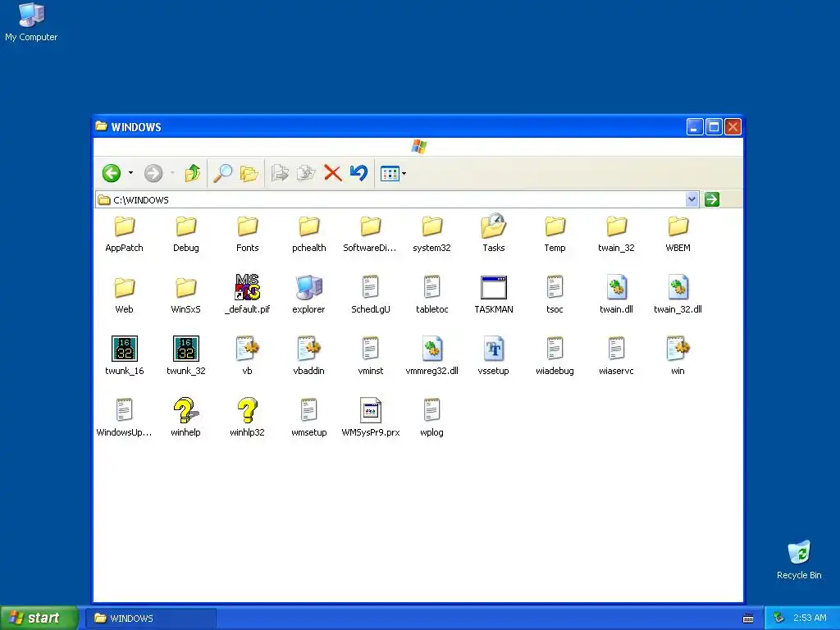This screenshot has height=630, width=840.
Task: Open the Views dropdown button
Action: [393, 173]
